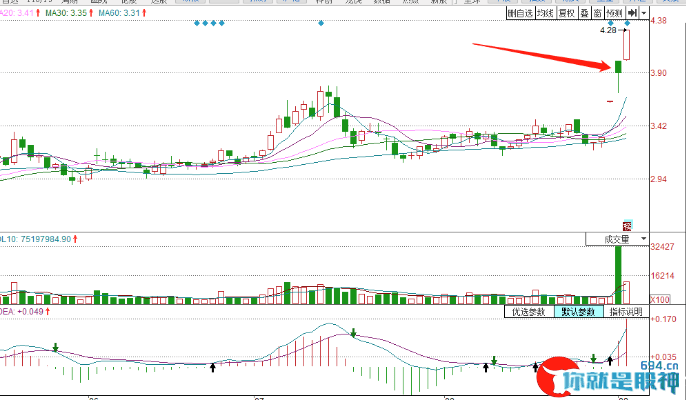Viewport: 686px width, 400px height.
Task: Click the tall green volume bar
Action: pyautogui.click(x=618, y=275)
